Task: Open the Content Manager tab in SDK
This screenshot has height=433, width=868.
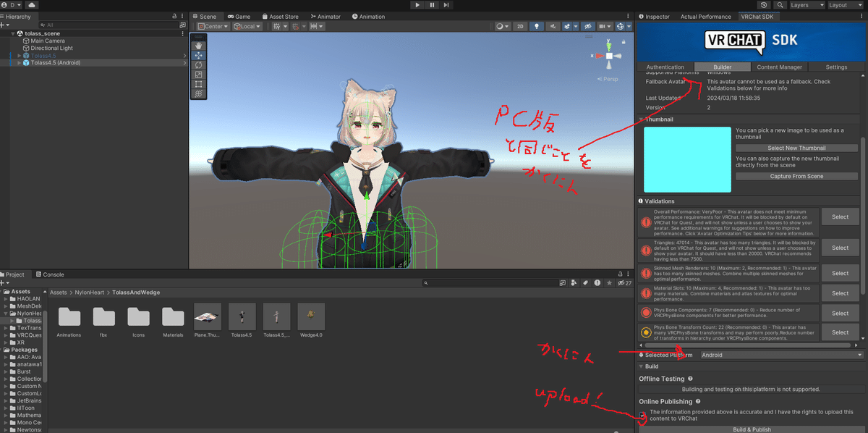Action: coord(780,67)
